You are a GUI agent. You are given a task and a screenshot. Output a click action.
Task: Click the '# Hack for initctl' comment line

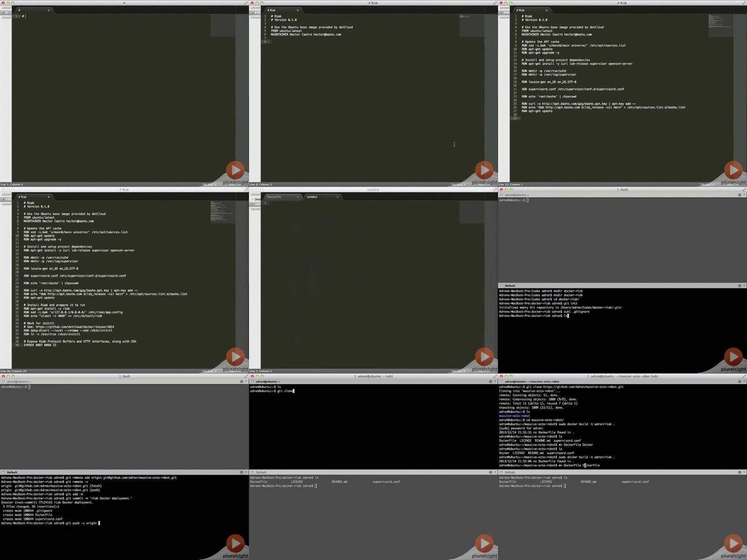click(x=39, y=323)
